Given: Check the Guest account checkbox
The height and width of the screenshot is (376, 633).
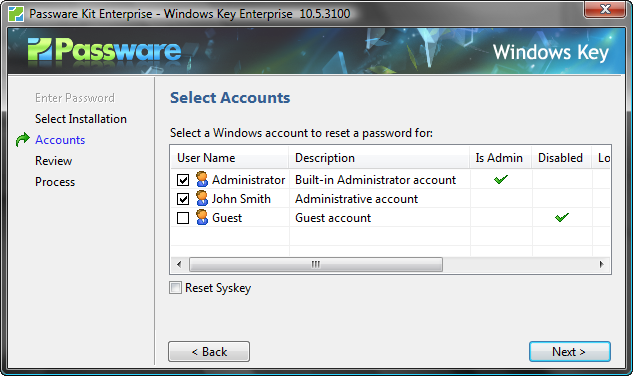Looking at the screenshot, I should (183, 218).
